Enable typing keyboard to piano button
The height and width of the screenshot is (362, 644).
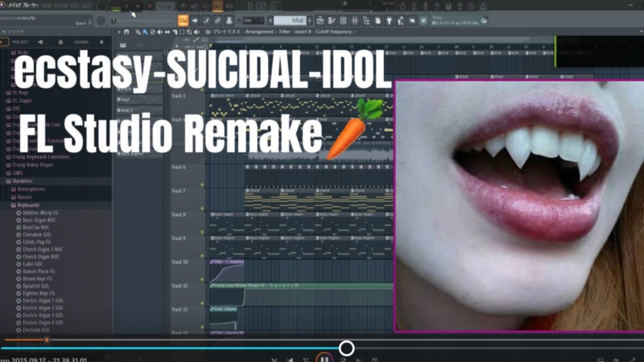click(183, 21)
